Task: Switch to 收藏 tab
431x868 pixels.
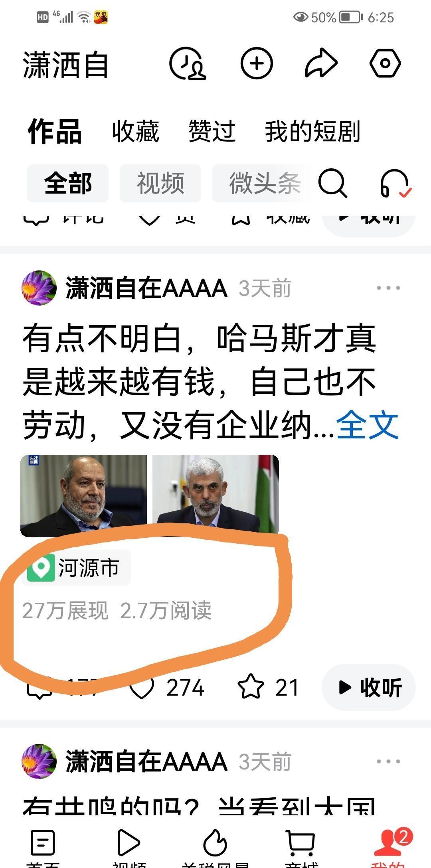Action: [136, 131]
